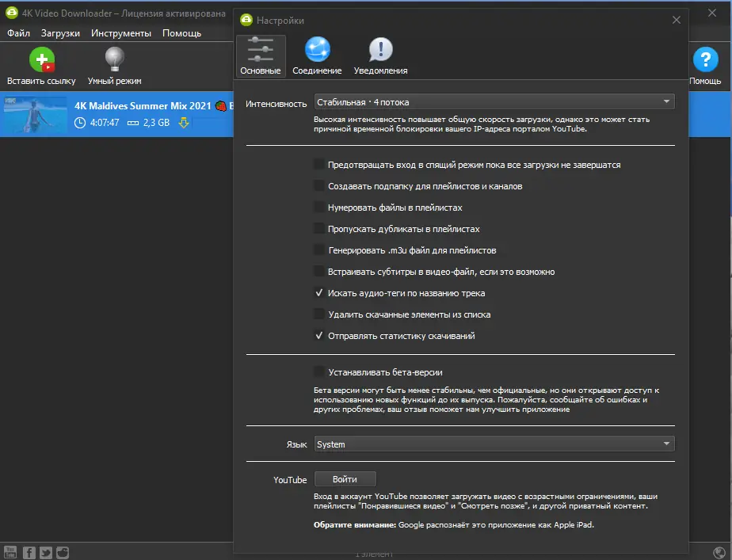Click the 2,3 GB size text
The height and width of the screenshot is (560, 732).
[156, 123]
